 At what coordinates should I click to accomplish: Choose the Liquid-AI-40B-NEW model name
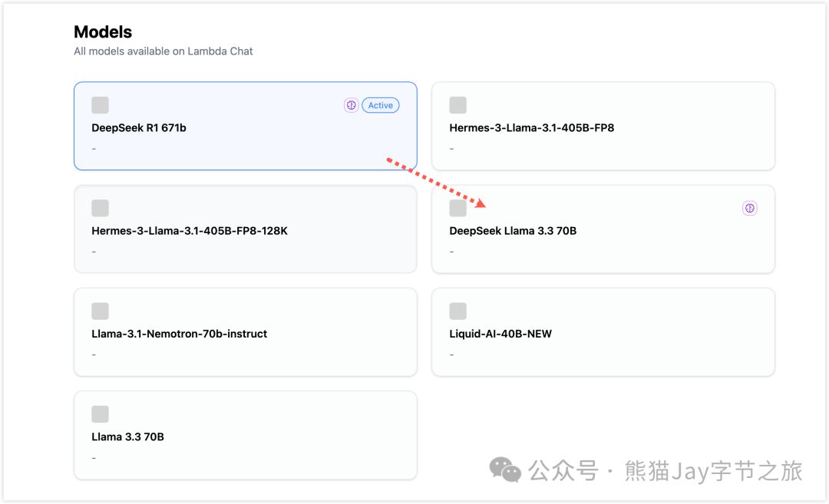pyautogui.click(x=500, y=334)
